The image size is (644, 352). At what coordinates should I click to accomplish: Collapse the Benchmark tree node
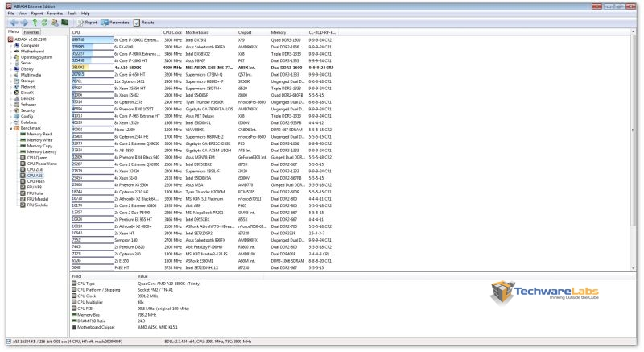(x=11, y=128)
